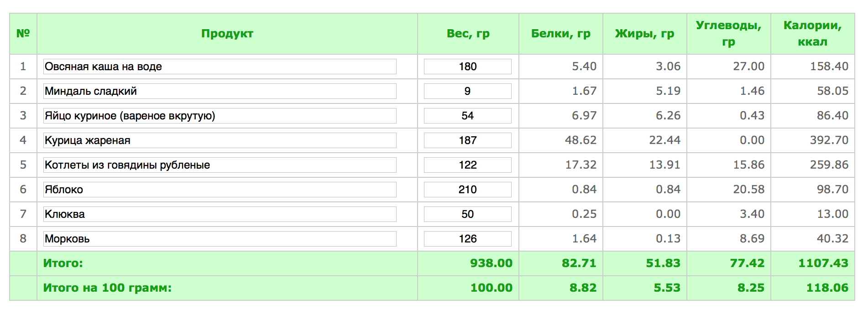This screenshot has width=868, height=309.
Task: Select the weight field with 122
Action: 467,165
